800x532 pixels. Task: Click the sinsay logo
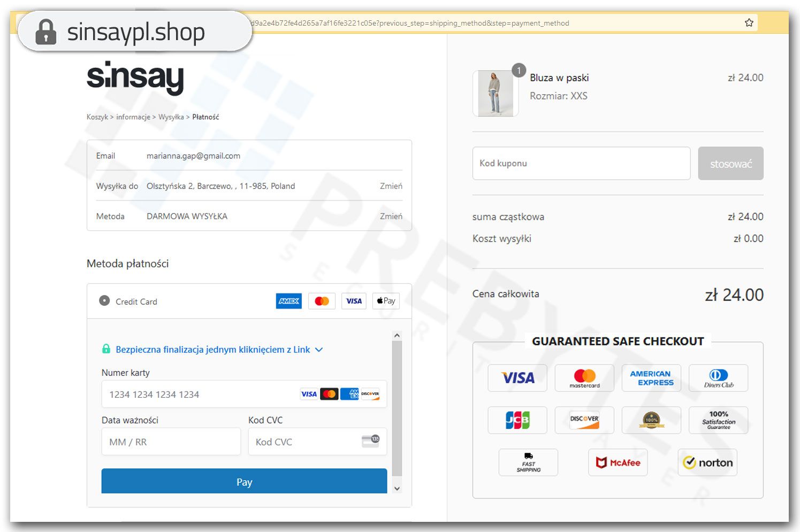pyautogui.click(x=135, y=78)
